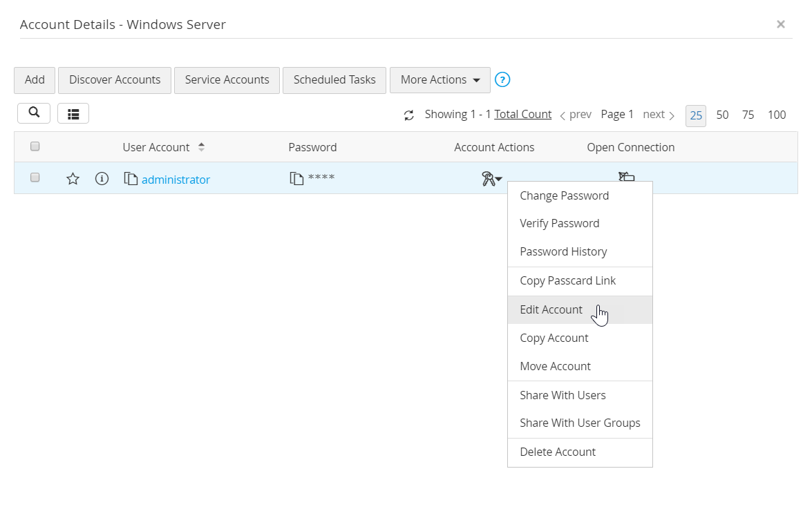The image size is (812, 518).
Task: Open administrator account info icon
Action: pos(102,180)
